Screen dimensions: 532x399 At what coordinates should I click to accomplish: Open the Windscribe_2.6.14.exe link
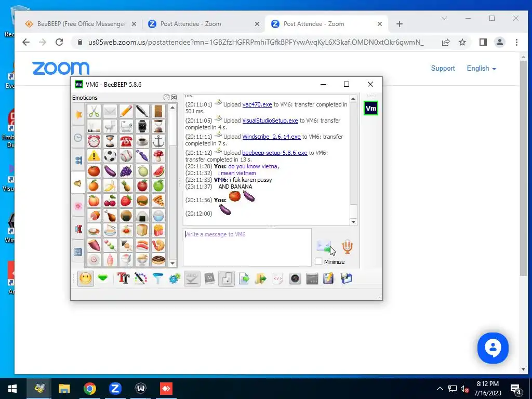coord(271,137)
